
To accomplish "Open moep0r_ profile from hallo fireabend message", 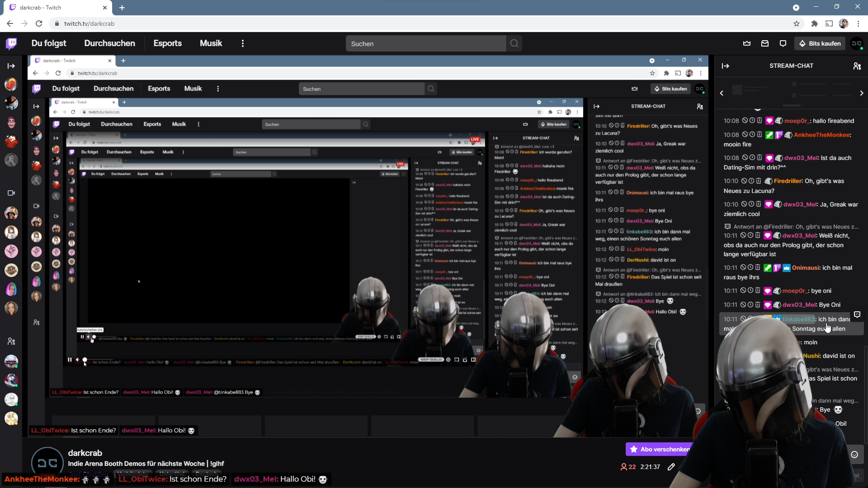I will point(797,121).
